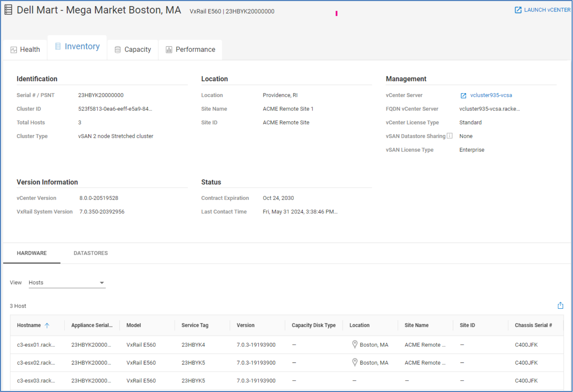Click the vSAN Datastore Sharing info icon
573x392 pixels.
449,136
